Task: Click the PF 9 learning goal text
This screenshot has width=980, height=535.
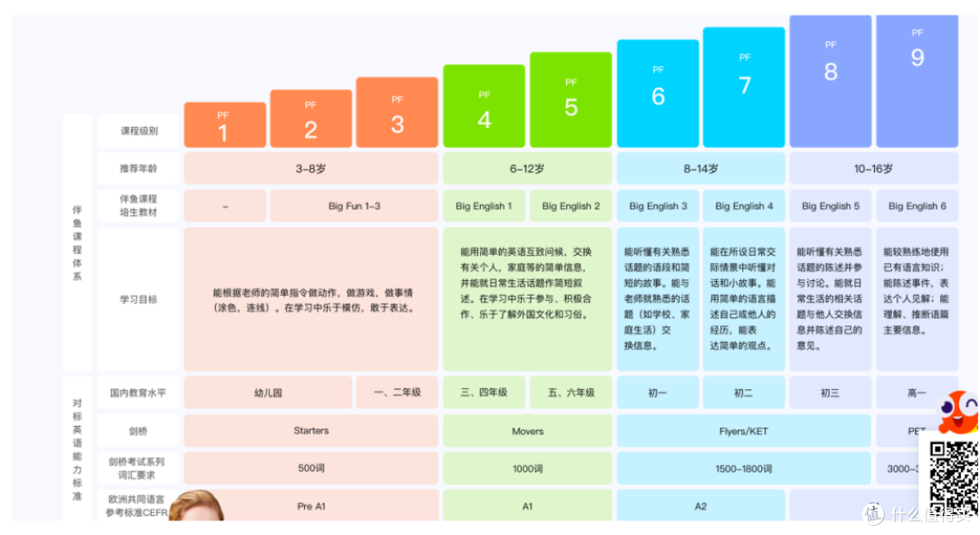Action: [x=916, y=291]
